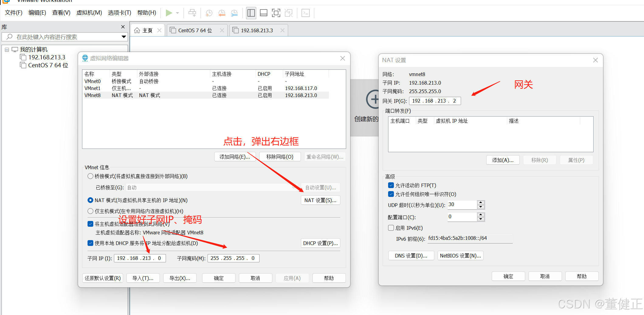Click 移除网络(O) button
This screenshot has width=644, height=315.
tap(280, 157)
